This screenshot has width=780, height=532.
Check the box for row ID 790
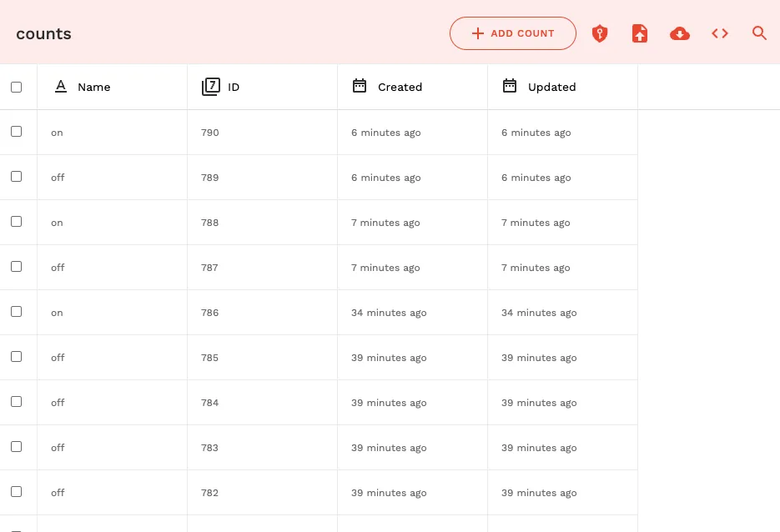click(x=17, y=132)
